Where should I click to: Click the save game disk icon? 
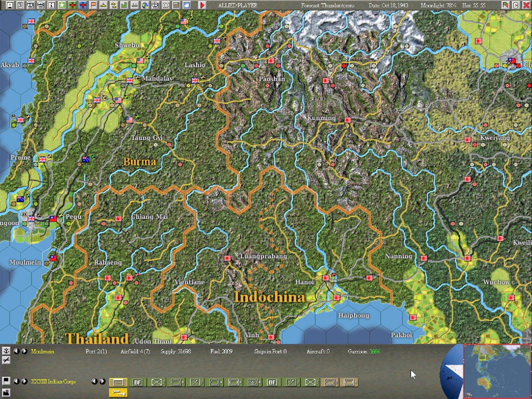[x=10, y=5]
